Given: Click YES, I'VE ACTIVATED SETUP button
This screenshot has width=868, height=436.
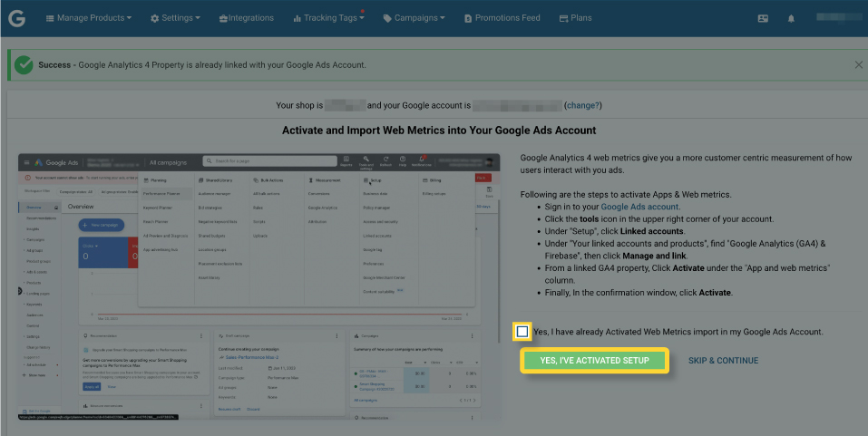Looking at the screenshot, I should [x=594, y=360].
